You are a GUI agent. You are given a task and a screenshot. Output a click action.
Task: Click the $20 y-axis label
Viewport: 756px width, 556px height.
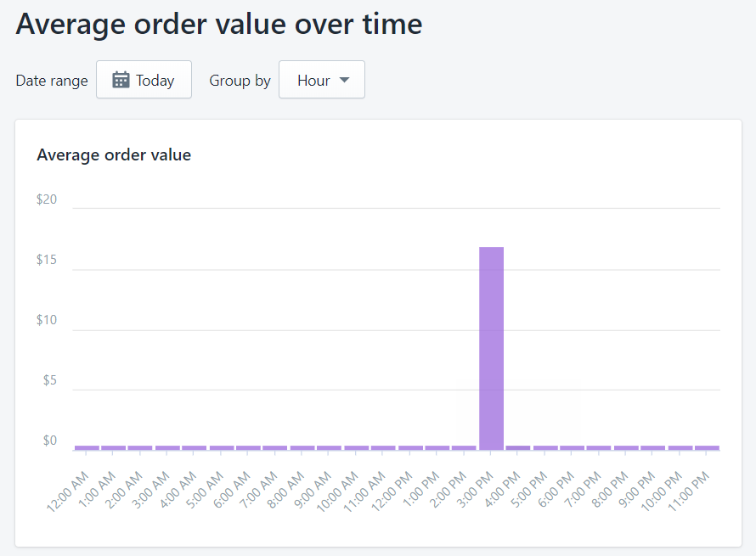click(x=47, y=199)
